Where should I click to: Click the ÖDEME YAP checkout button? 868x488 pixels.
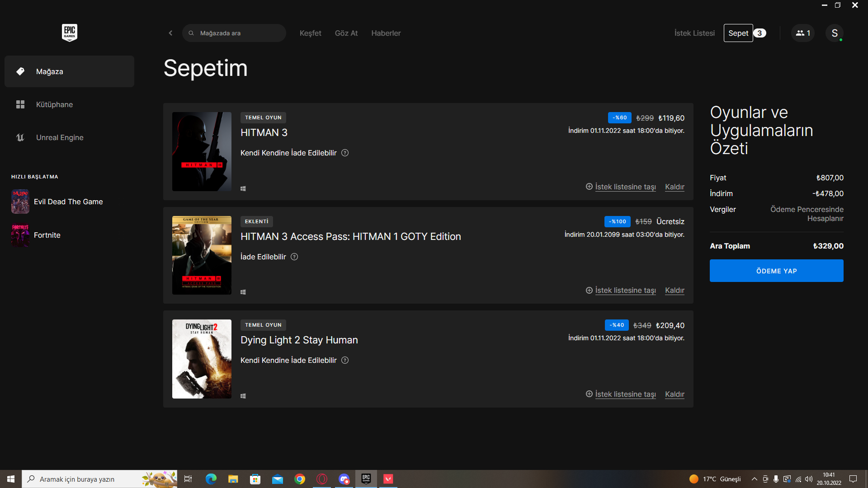coord(777,271)
